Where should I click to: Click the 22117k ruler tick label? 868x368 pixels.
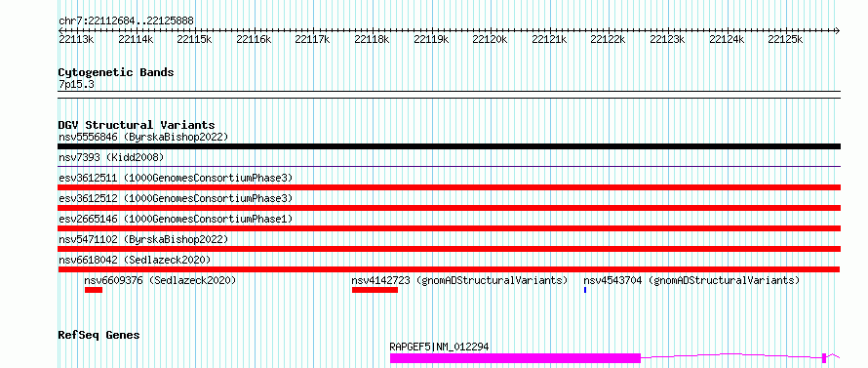[x=312, y=39]
